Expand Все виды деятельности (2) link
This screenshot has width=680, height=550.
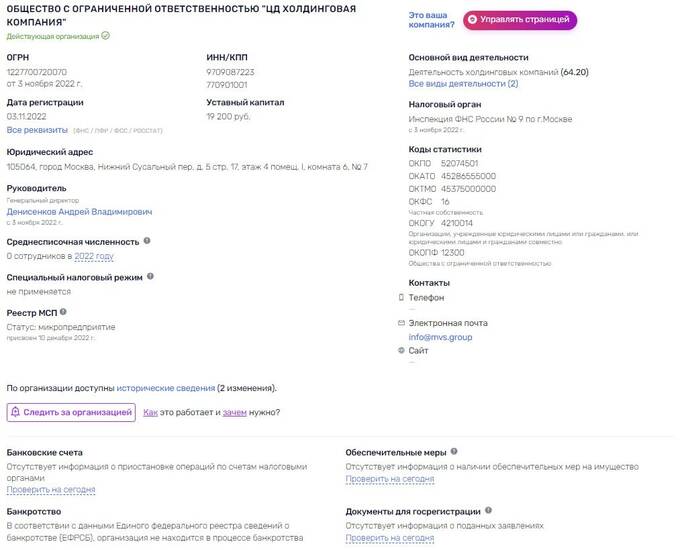tap(463, 84)
